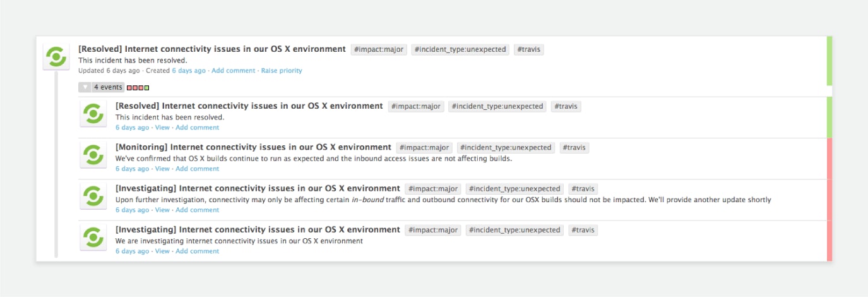The height and width of the screenshot is (297, 868).
Task: Click View on the Resolved event
Action: (x=162, y=128)
